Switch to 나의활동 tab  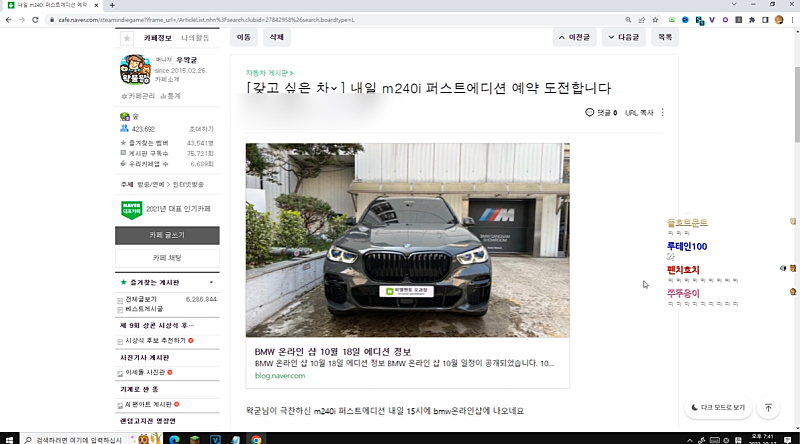pos(195,38)
